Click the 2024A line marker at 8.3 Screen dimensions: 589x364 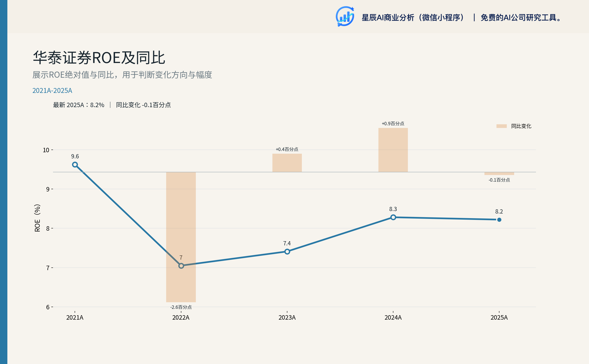pyautogui.click(x=393, y=217)
